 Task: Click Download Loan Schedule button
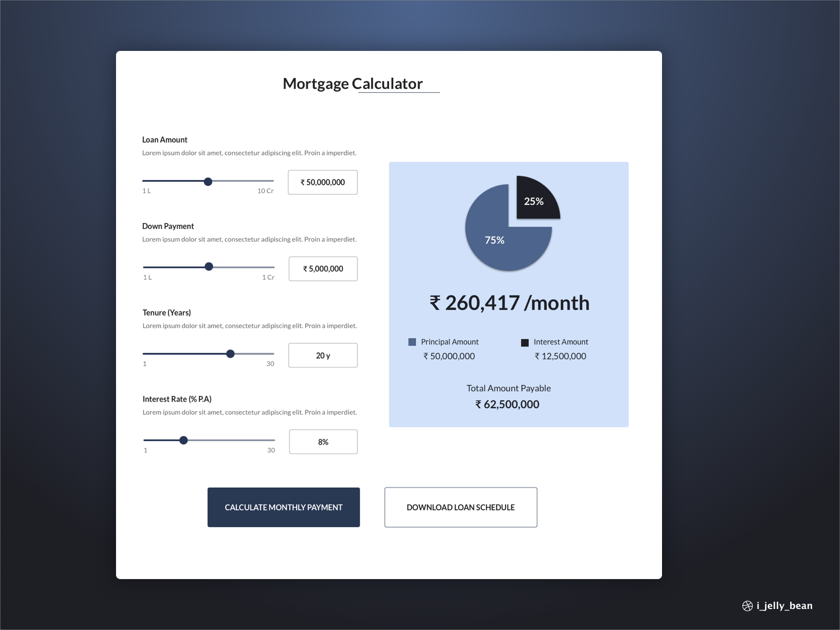(461, 507)
